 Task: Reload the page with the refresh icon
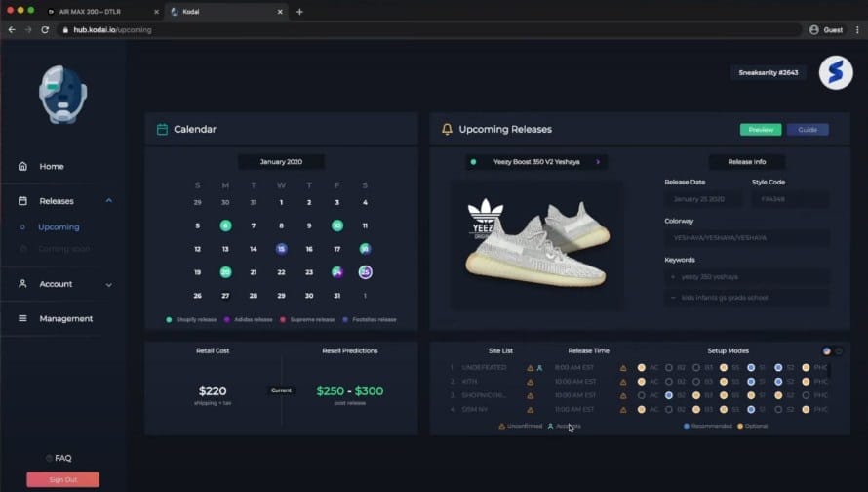[x=45, y=30]
